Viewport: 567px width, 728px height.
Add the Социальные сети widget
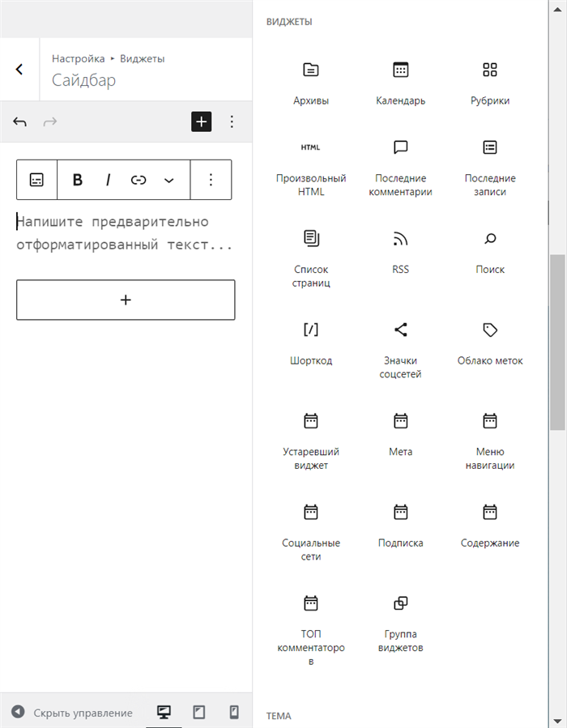(x=311, y=533)
